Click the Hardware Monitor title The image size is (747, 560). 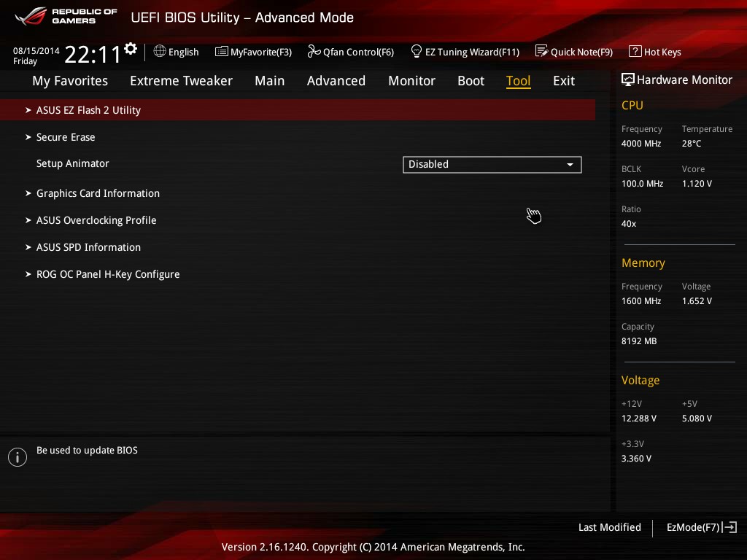click(x=684, y=80)
